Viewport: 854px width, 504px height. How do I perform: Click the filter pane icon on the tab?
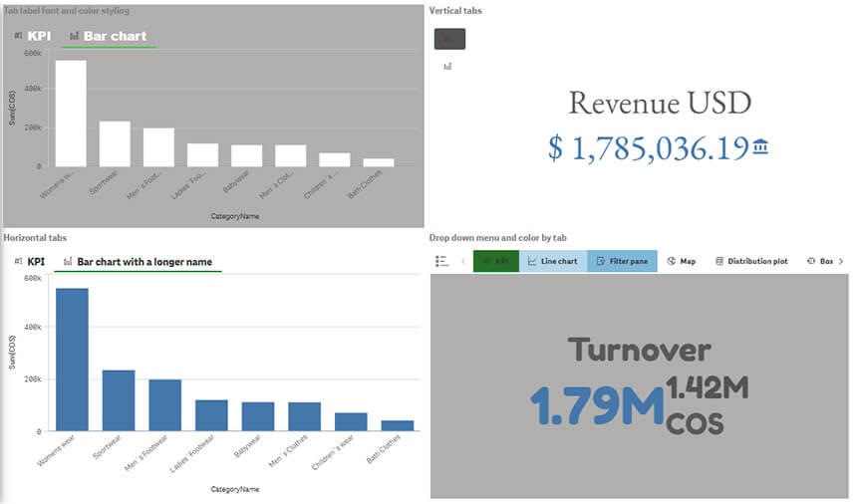(601, 261)
